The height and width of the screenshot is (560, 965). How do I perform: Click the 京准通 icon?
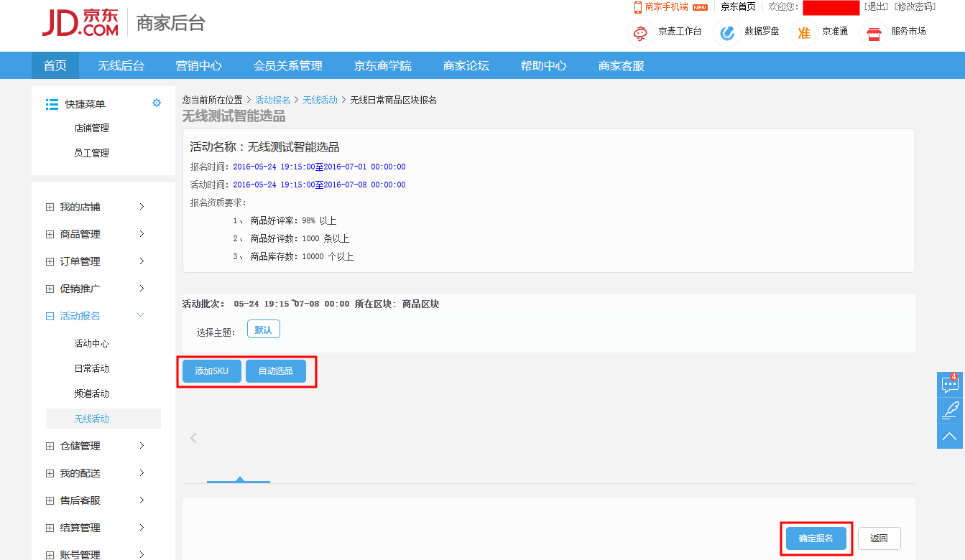[805, 32]
